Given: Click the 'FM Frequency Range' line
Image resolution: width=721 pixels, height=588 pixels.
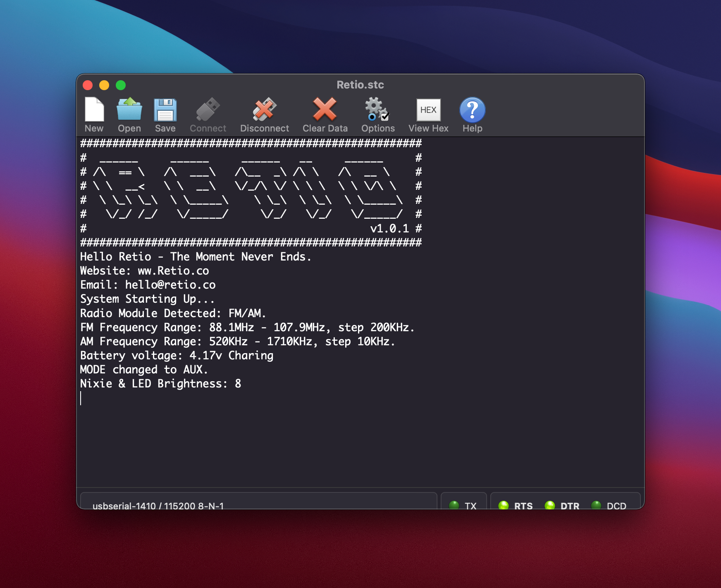Looking at the screenshot, I should (x=247, y=327).
